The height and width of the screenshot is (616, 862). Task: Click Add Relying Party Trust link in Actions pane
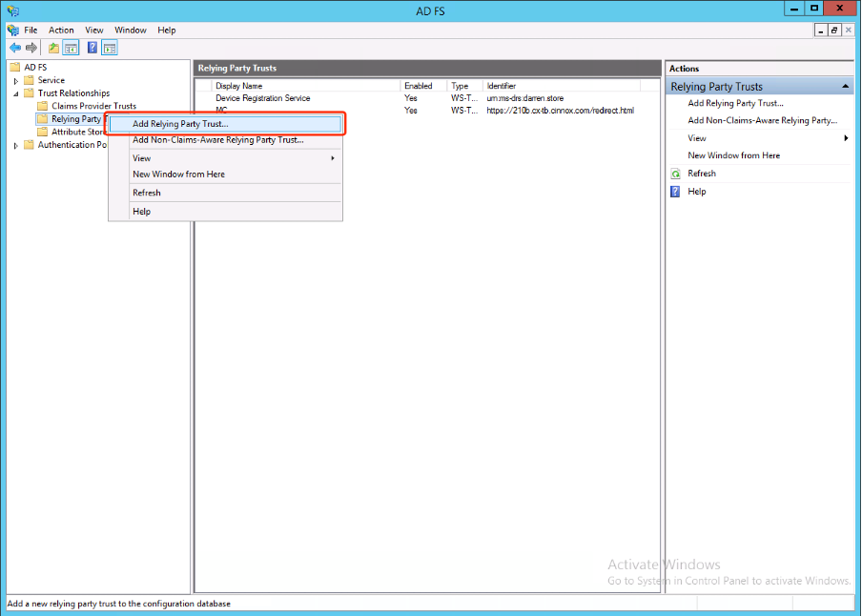tap(735, 103)
